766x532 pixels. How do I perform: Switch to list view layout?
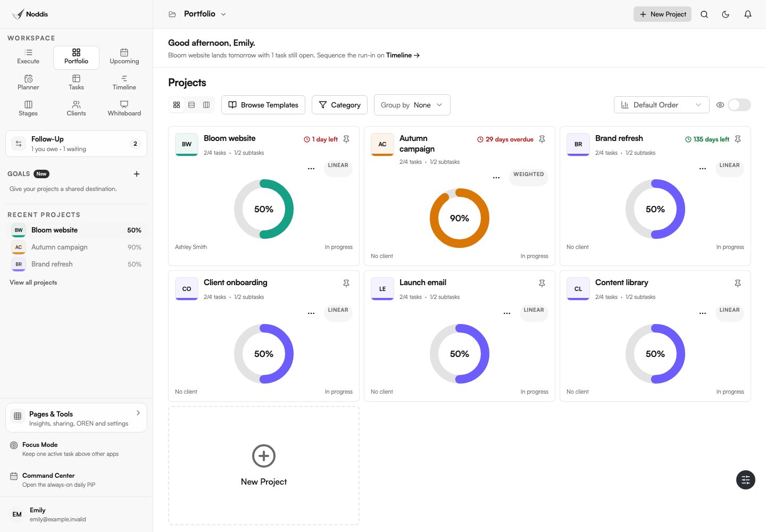pos(191,105)
